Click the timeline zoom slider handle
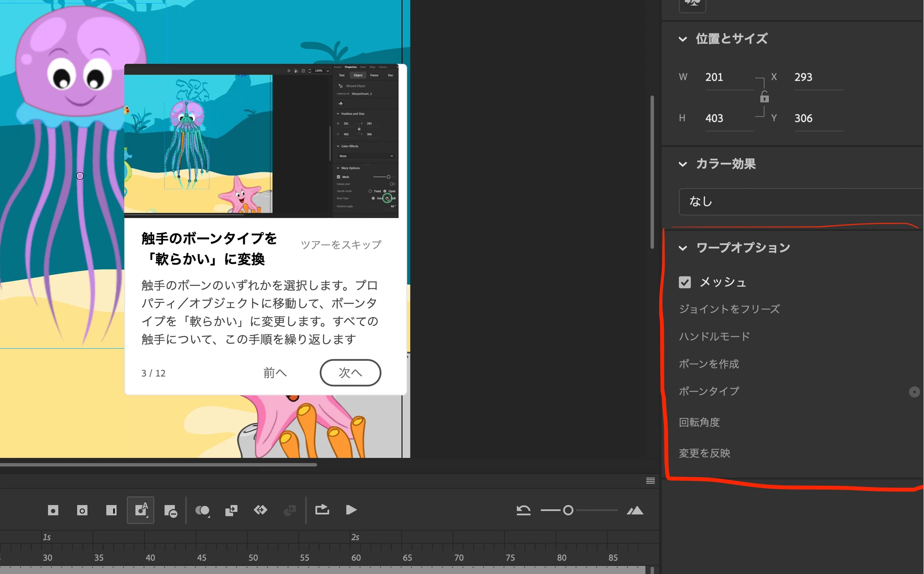The height and width of the screenshot is (574, 924). [x=568, y=510]
